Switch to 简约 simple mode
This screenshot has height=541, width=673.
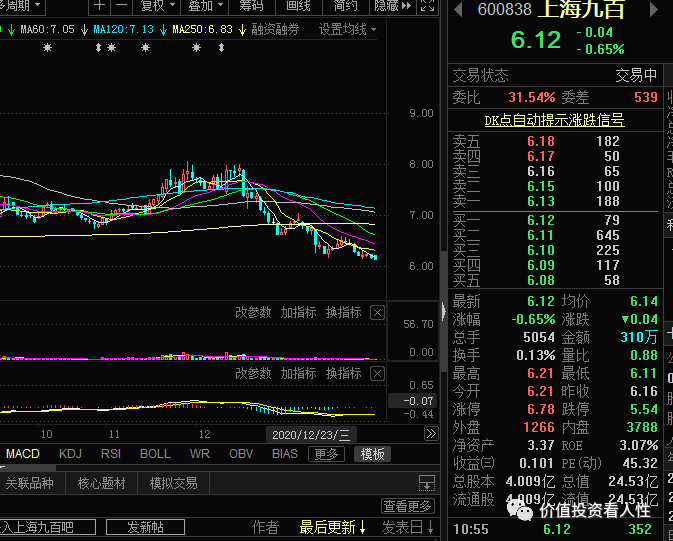click(x=345, y=6)
